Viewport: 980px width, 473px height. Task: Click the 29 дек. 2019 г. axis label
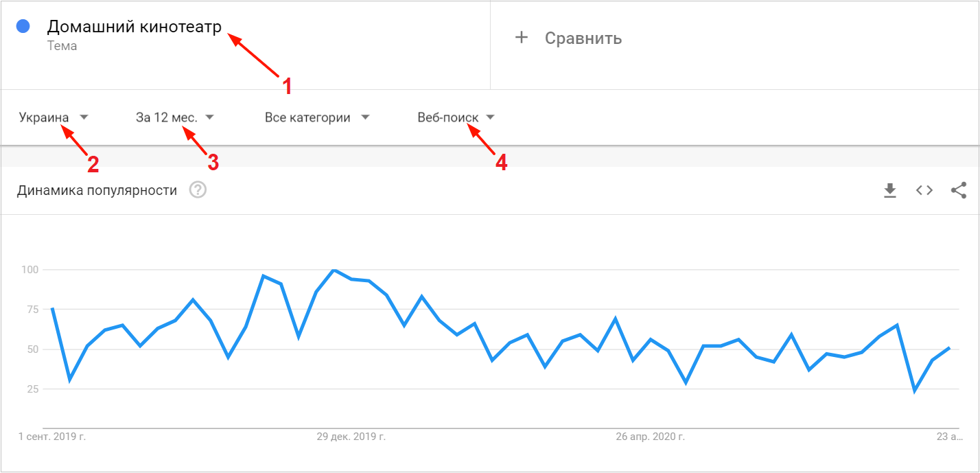pyautogui.click(x=351, y=436)
